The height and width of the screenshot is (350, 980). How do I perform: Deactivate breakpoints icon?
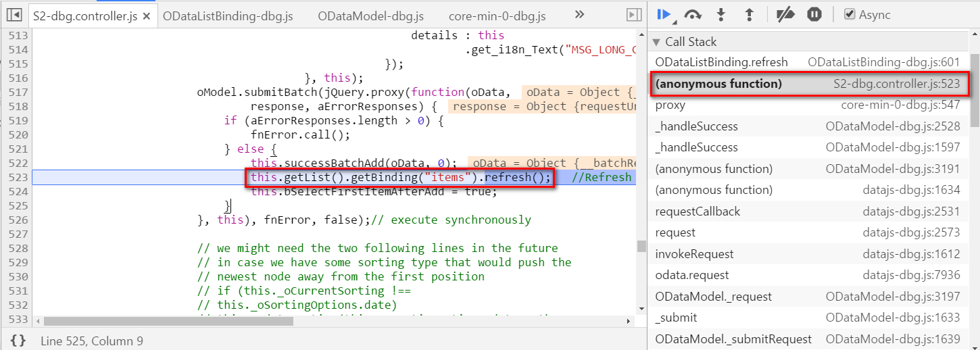[785, 14]
